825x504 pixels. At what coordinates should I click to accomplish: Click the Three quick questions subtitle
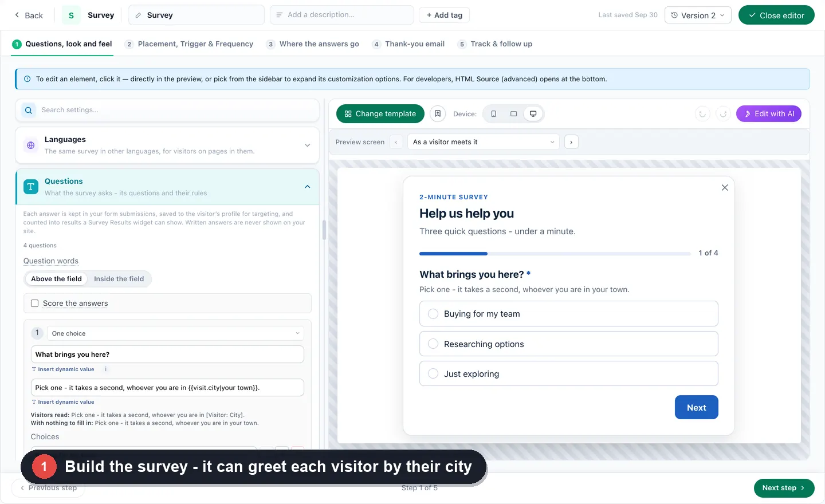(497, 231)
